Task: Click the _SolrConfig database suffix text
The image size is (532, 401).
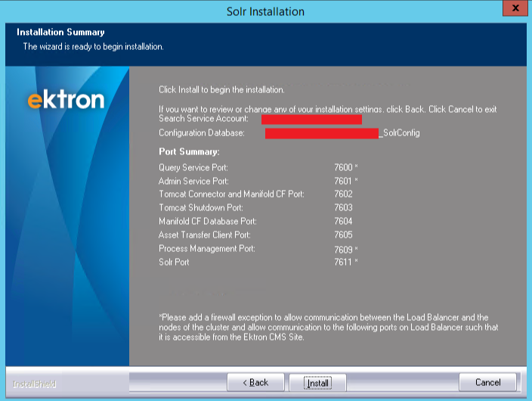Action: click(x=399, y=133)
